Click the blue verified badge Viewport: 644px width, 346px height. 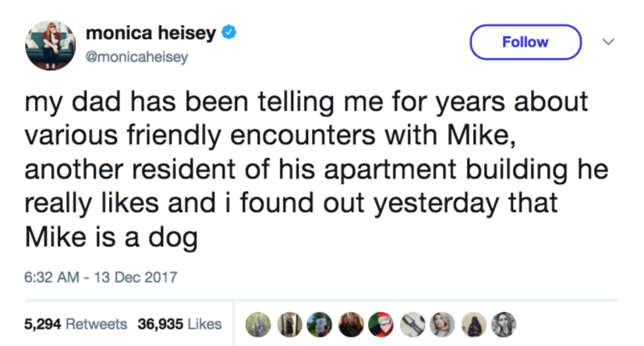pyautogui.click(x=231, y=33)
